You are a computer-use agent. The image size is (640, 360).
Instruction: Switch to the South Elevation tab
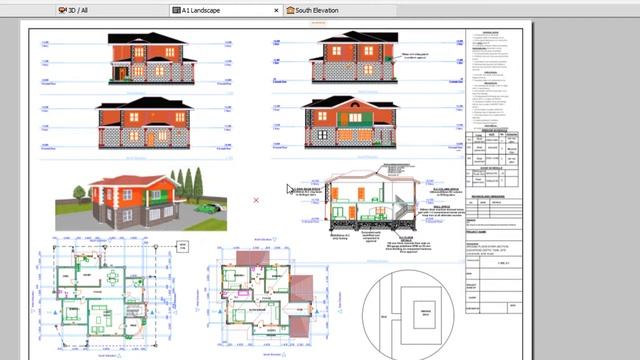click(x=340, y=11)
